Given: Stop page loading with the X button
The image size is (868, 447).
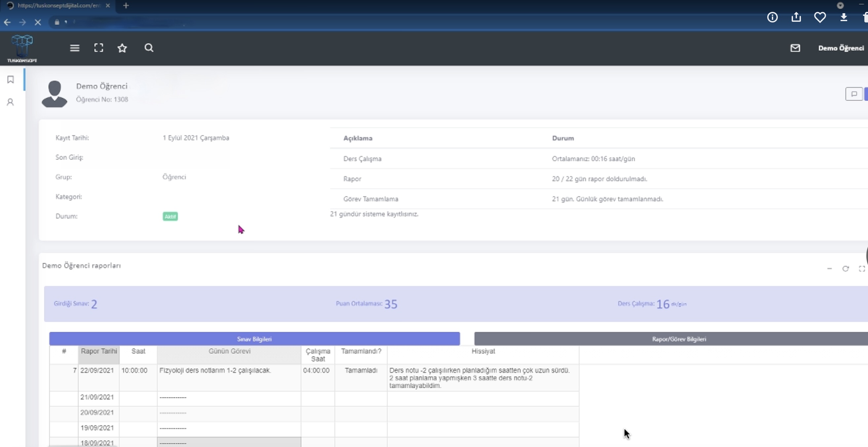Looking at the screenshot, I should (x=38, y=22).
